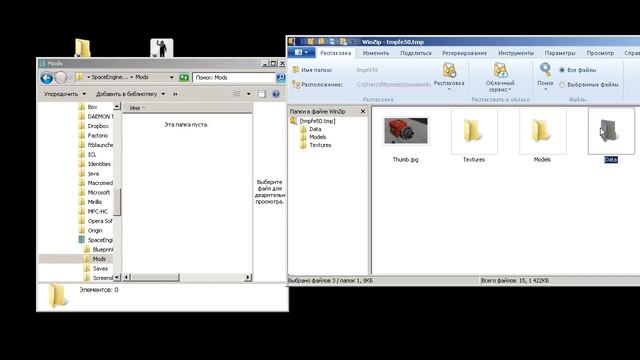640x360 pixels.
Task: Switch to the Изменить ribbon tab
Action: click(x=376, y=53)
